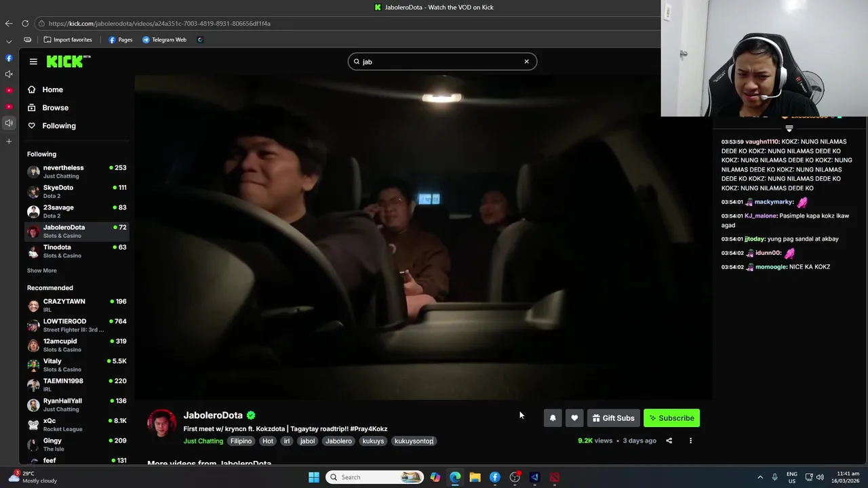This screenshot has height=488, width=868.
Task: Open the bookmark icon after Telegram Web
Action: pos(200,39)
